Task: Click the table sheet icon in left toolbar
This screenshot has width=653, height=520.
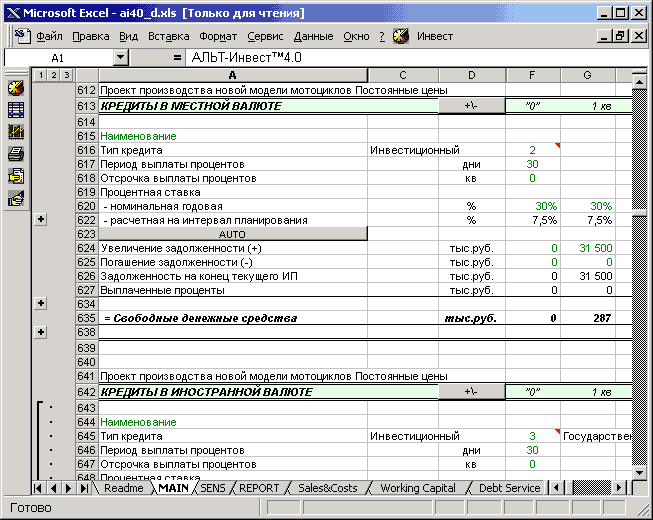Action: pyautogui.click(x=16, y=110)
